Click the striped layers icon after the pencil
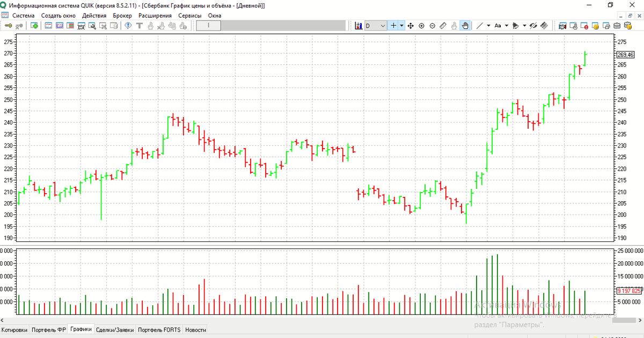The height and width of the screenshot is (338, 644). [544, 25]
